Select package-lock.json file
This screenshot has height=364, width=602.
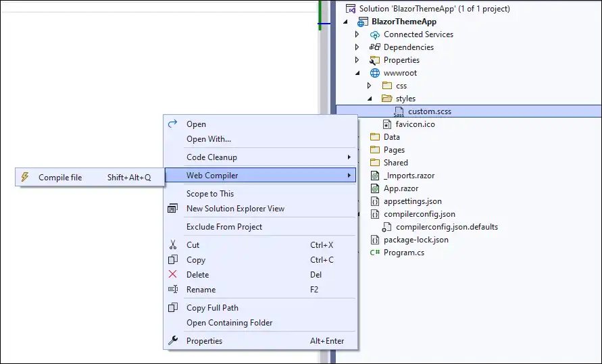coord(416,240)
